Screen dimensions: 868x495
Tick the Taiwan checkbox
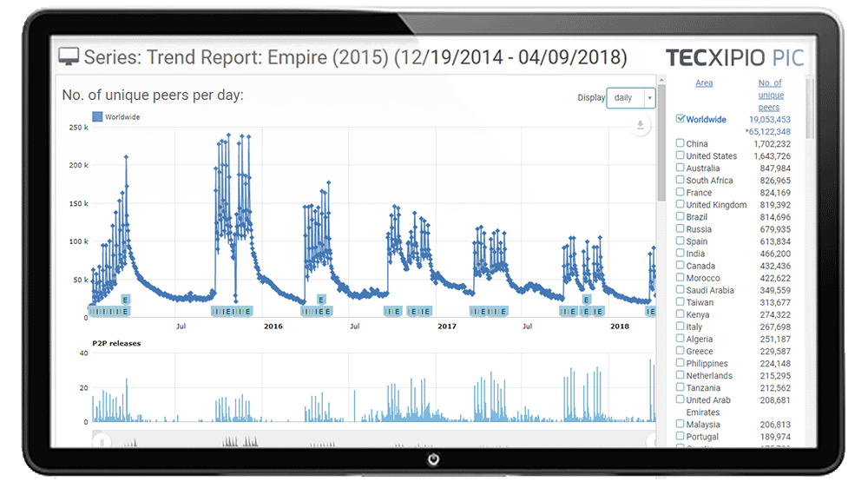pyautogui.click(x=681, y=301)
